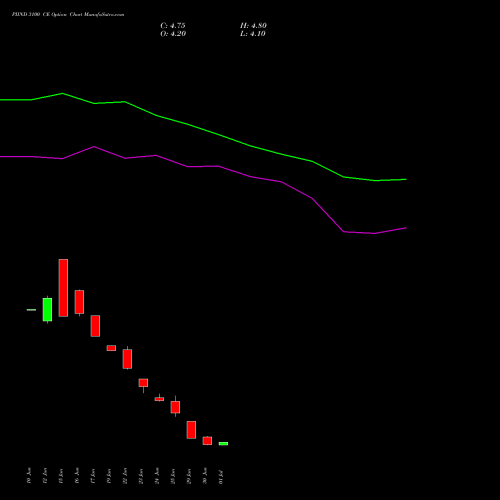Viewport: 500px width, 500px height.
Task: Click the red candle on 25 Jun
Action: [x=175, y=407]
